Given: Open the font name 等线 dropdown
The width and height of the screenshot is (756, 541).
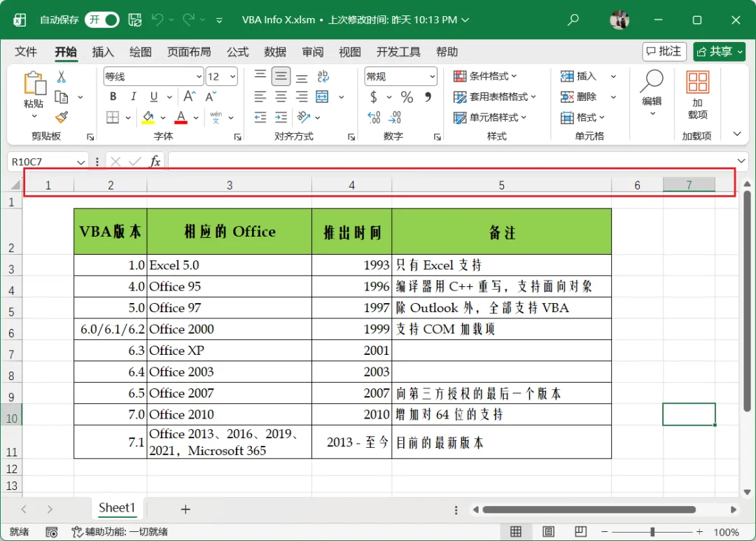Looking at the screenshot, I should [x=199, y=77].
